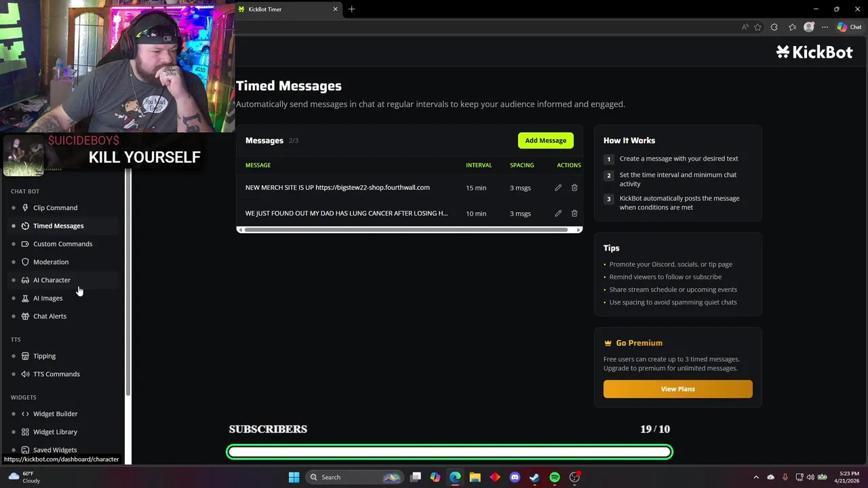Click the Widget Builder code icon
The height and width of the screenshot is (488, 868).
pos(25,413)
